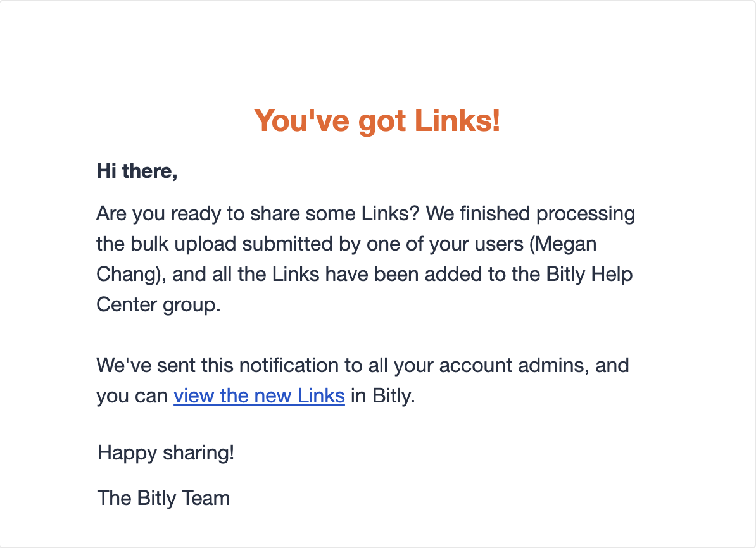This screenshot has width=756, height=548.
Task: Click the phrase 'Links have been added'
Action: pos(377,275)
